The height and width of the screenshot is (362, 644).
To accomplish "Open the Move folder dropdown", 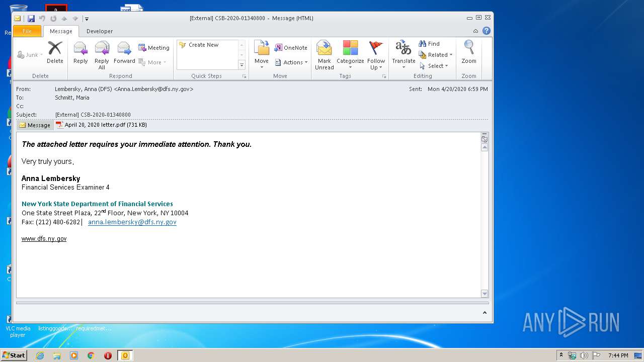I will tap(262, 55).
